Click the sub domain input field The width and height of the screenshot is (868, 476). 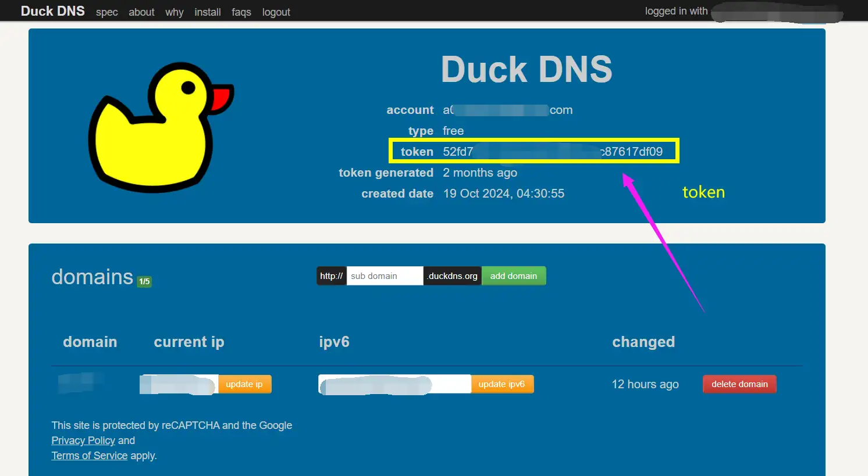tap(384, 275)
